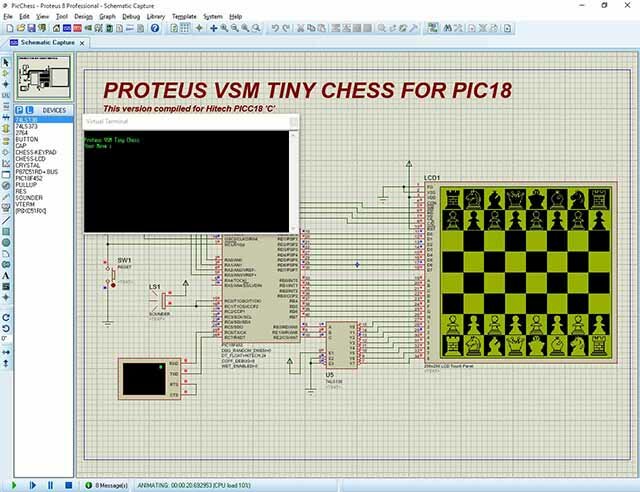Click the Rotate Anti-clockwise icon
The width and height of the screenshot is (640, 492).
pos(6,328)
